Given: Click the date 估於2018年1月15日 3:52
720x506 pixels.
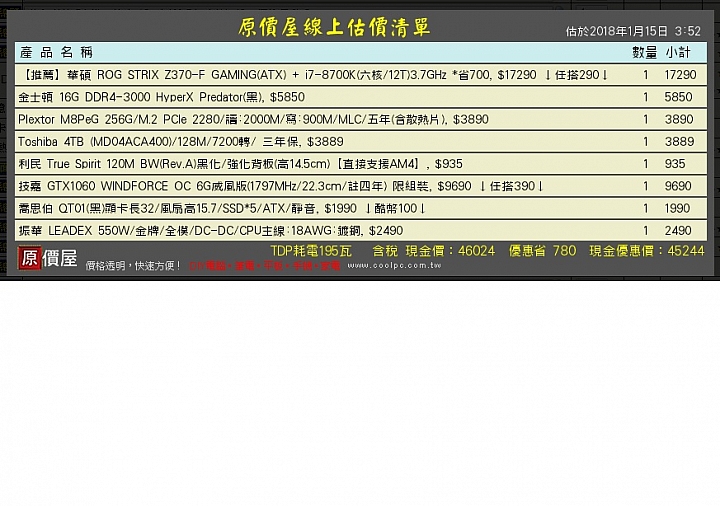Looking at the screenshot, I should click(633, 31).
